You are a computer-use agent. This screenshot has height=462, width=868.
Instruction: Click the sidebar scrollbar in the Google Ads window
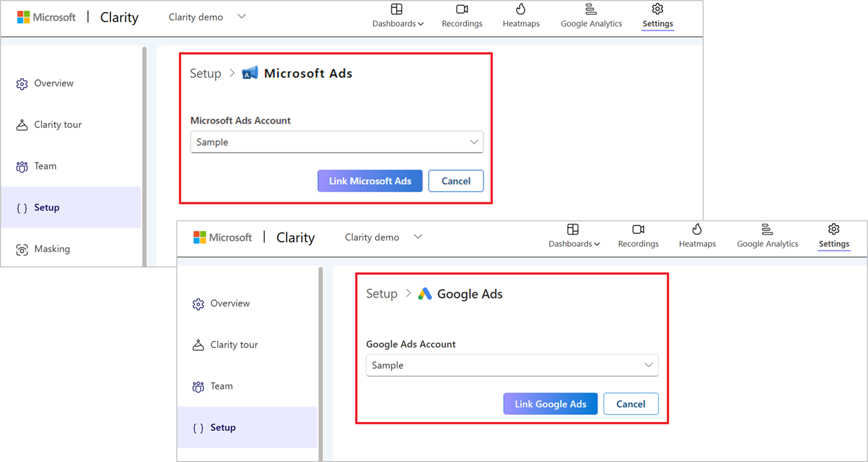321,364
